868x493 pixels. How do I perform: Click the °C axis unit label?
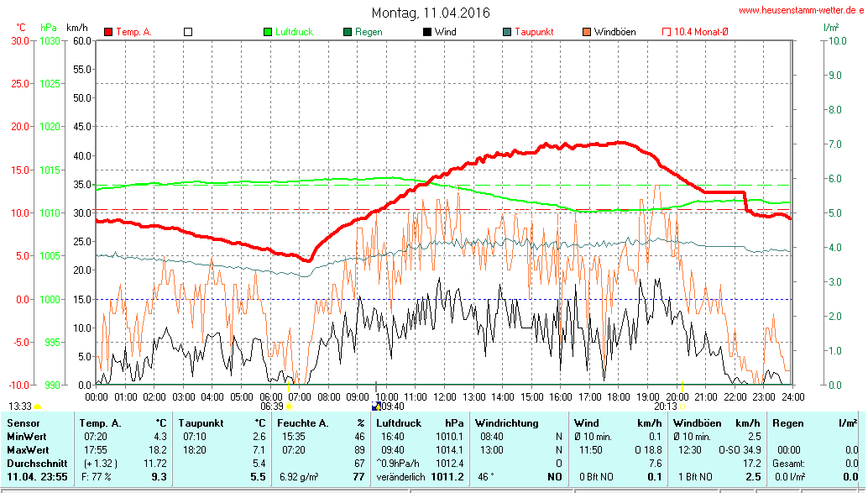click(x=20, y=28)
